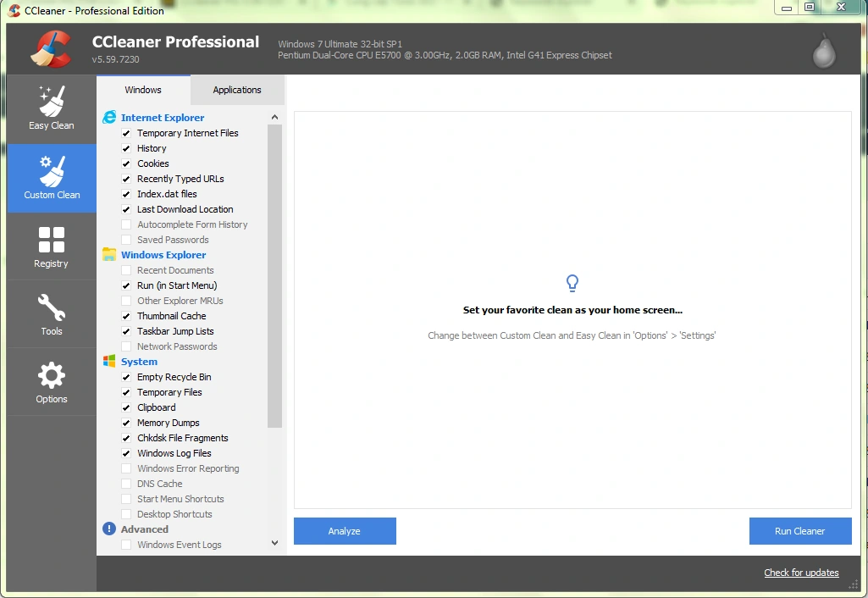Enable the DNS Cache checkbox
Screen dimensions: 868x598
(x=126, y=484)
